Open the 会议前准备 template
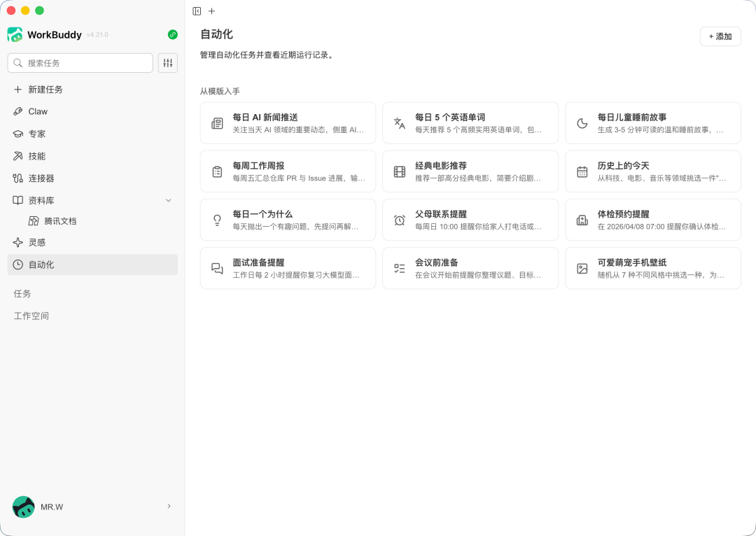The image size is (756, 536). point(470,268)
